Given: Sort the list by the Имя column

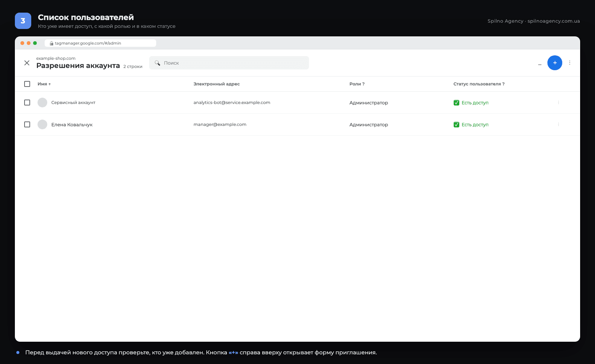Looking at the screenshot, I should coord(44,84).
